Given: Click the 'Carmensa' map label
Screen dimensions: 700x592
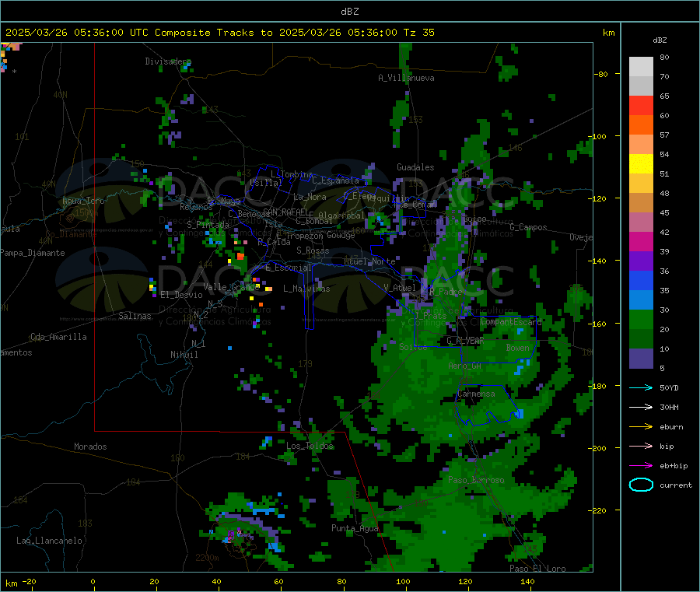Looking at the screenshot, I should [x=476, y=394].
